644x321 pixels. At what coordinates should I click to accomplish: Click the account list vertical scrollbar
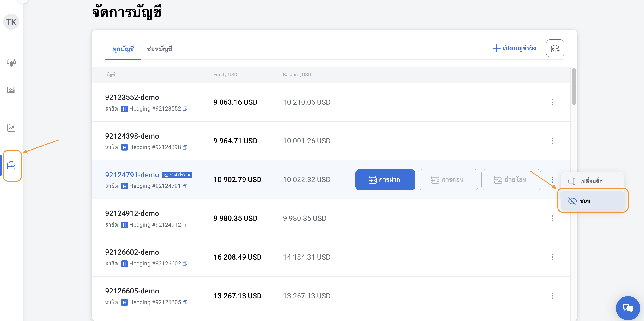(x=574, y=87)
